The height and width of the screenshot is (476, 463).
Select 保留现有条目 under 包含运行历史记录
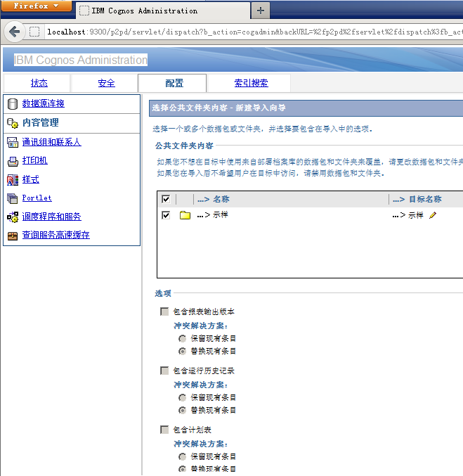click(x=182, y=397)
